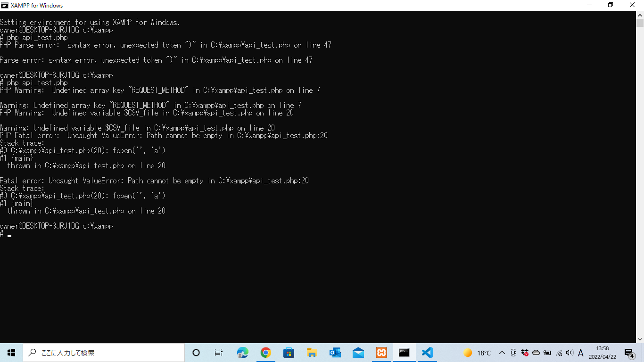Viewport: 644px width, 362px height.
Task: Minimize the XAMPP for Windows window
Action: click(x=589, y=5)
